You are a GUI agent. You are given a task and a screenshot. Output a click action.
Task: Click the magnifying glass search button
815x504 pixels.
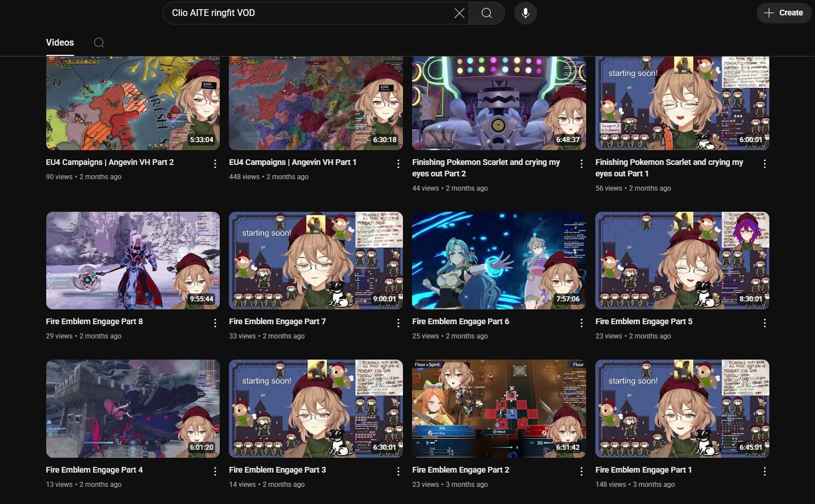coord(487,13)
